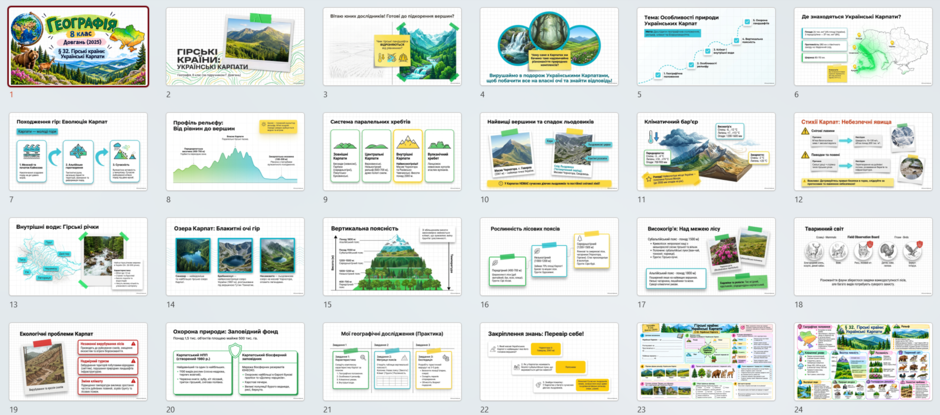The height and width of the screenshot is (415, 940).
Task: Choose slide 5 Тема: Особливості природи
Action: (706, 47)
